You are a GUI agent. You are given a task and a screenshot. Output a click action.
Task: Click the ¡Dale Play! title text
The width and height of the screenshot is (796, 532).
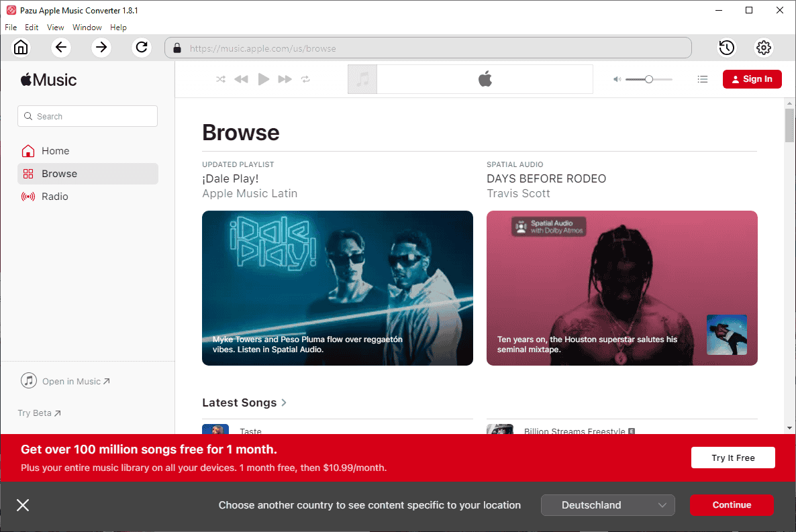click(230, 178)
